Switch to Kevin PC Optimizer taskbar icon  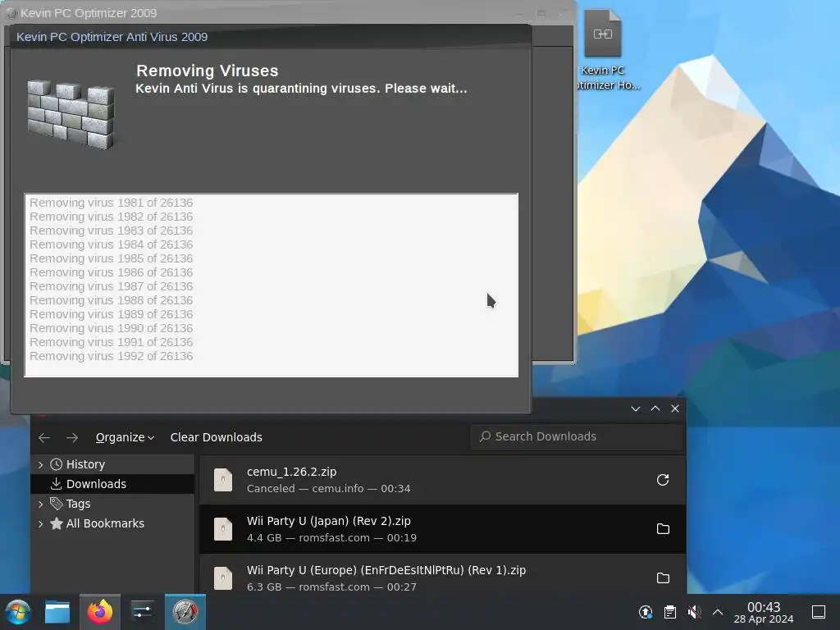(x=185, y=612)
